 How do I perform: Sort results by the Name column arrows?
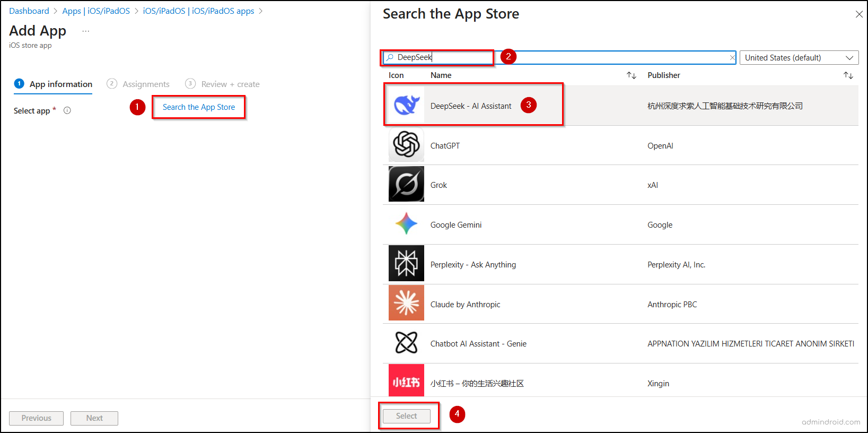click(x=631, y=75)
